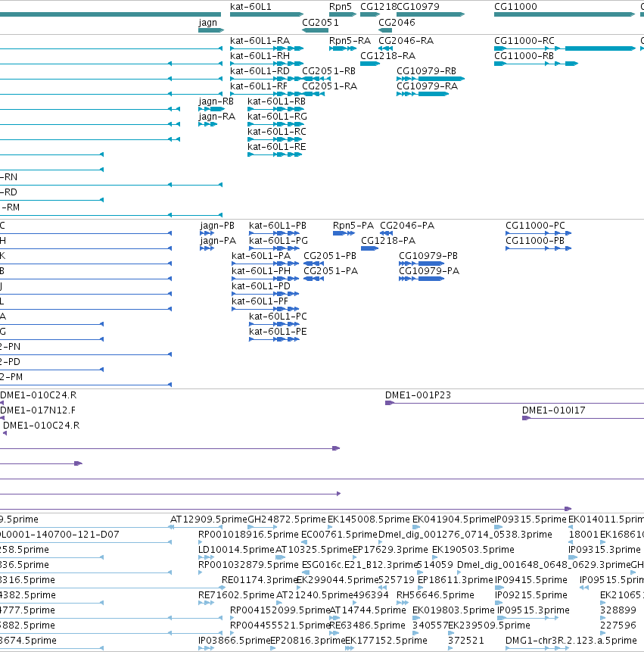Screen dimensions: 644x652
Task: Select the kat-60L1 gene bar
Action: (x=266, y=14)
